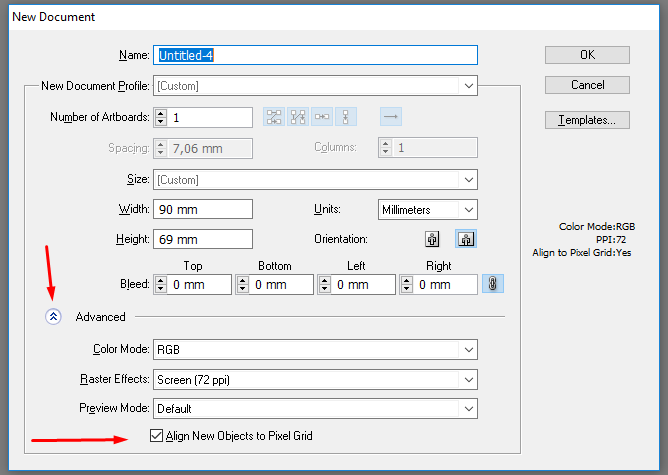Click the right-to-left layout arrow icon
Viewport: 668px width, 475px height.
tap(391, 117)
